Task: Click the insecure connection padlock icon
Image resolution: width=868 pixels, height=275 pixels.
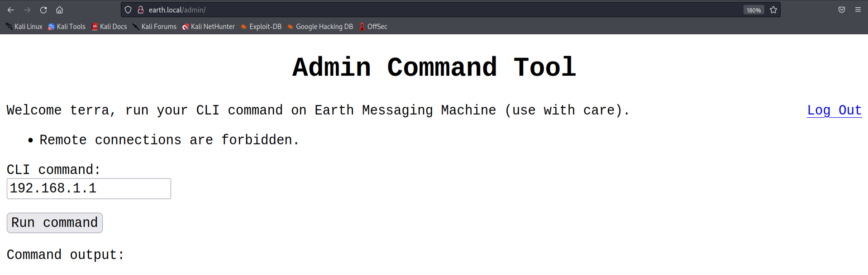Action: click(141, 10)
